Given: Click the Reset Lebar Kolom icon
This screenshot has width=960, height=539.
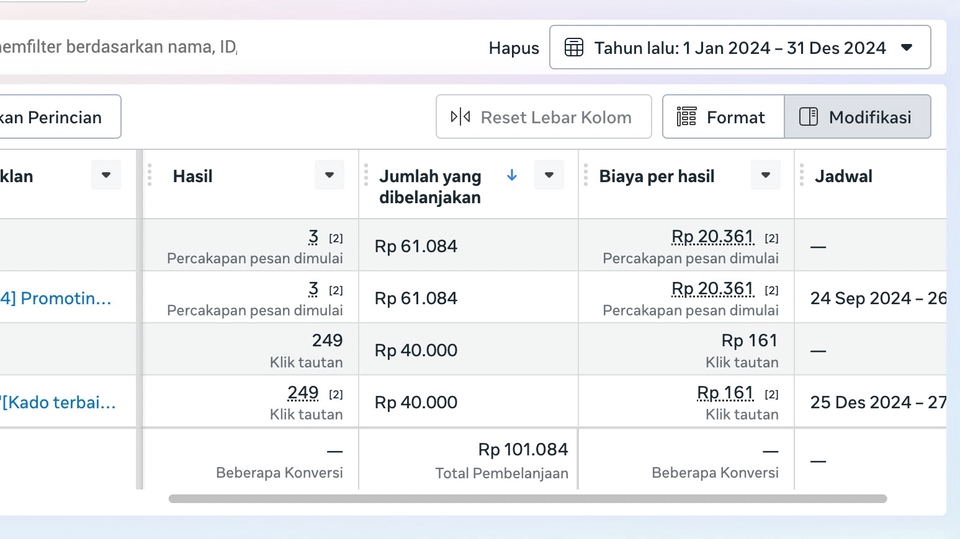Looking at the screenshot, I should pos(460,117).
